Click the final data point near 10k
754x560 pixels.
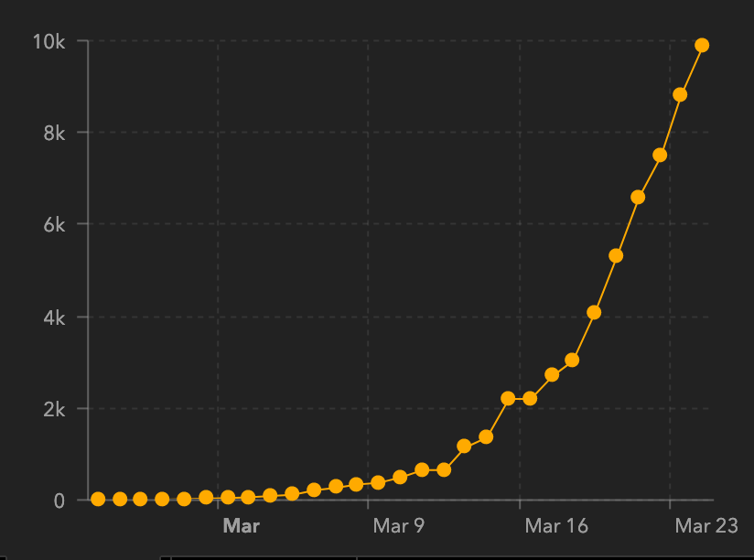tap(702, 45)
